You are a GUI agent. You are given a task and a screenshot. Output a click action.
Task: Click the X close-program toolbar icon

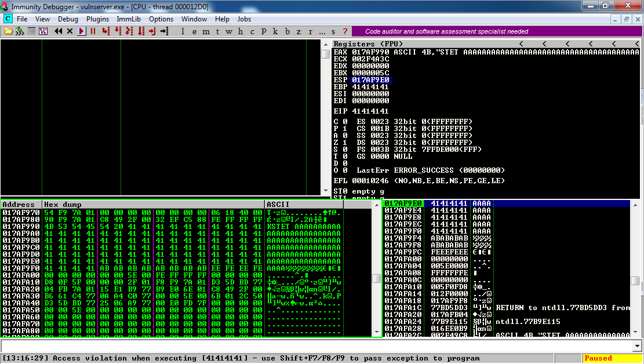70,31
